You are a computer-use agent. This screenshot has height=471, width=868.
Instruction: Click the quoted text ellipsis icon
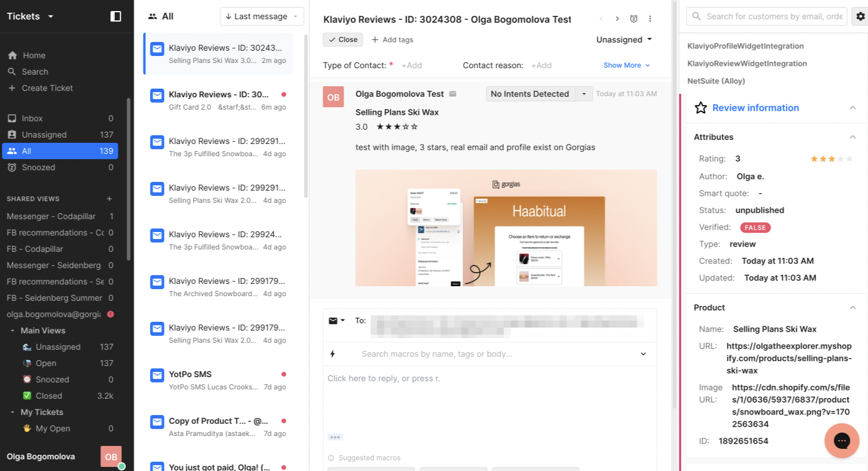point(335,437)
